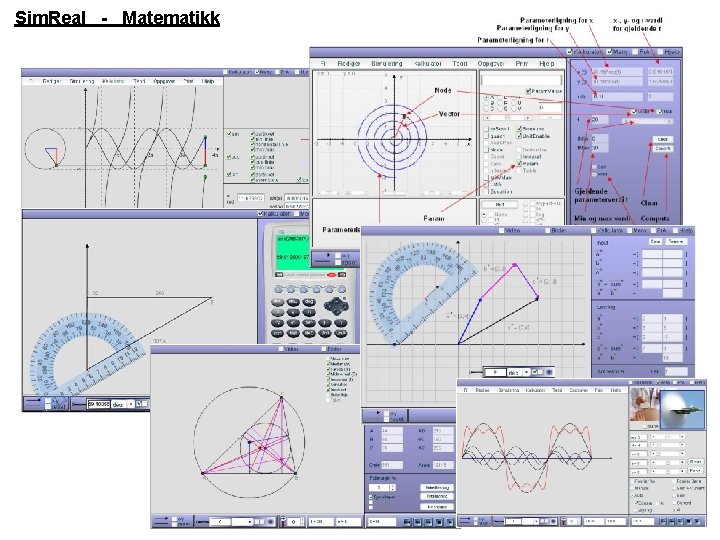720x540 pixels.
Task: Click the red button below the calculator display
Action: (x=331, y=275)
